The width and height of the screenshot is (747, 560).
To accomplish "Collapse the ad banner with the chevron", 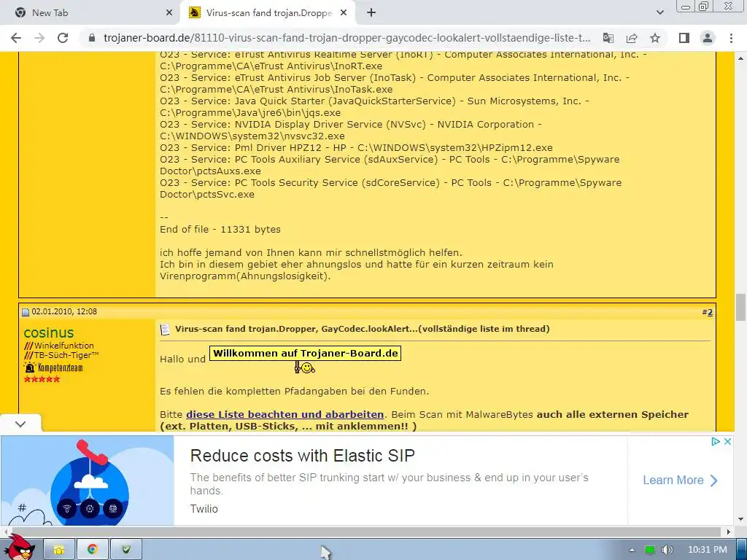I will point(20,424).
